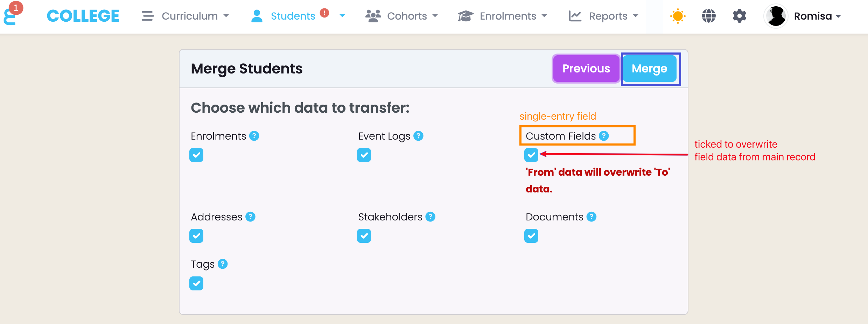Uncheck the Stakeholders checkbox
The width and height of the screenshot is (868, 324).
(364, 236)
